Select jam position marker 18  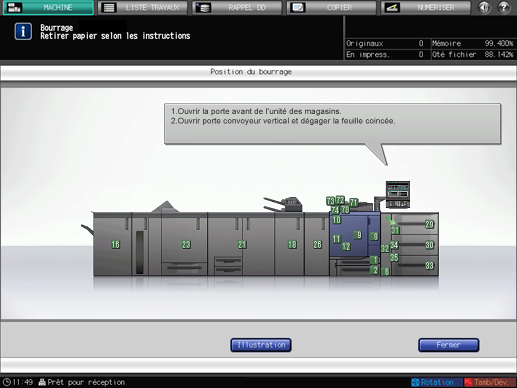292,244
